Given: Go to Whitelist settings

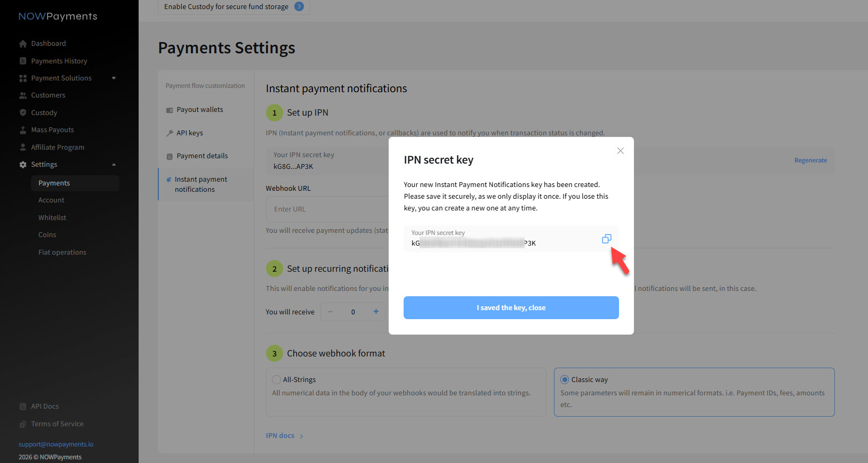Looking at the screenshot, I should point(52,217).
